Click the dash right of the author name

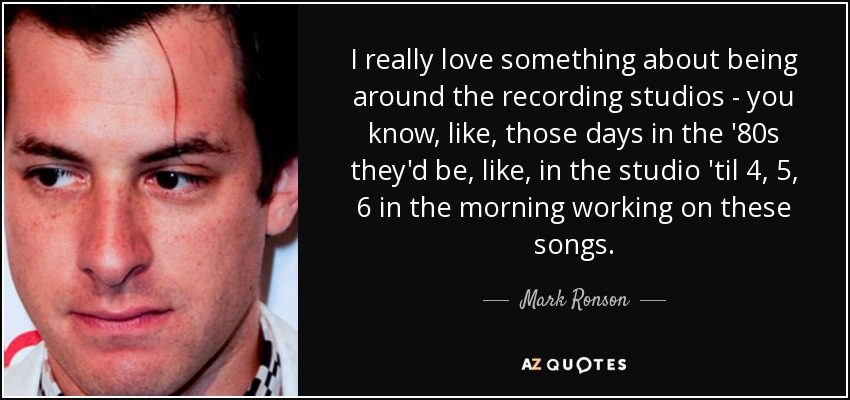click(x=653, y=300)
